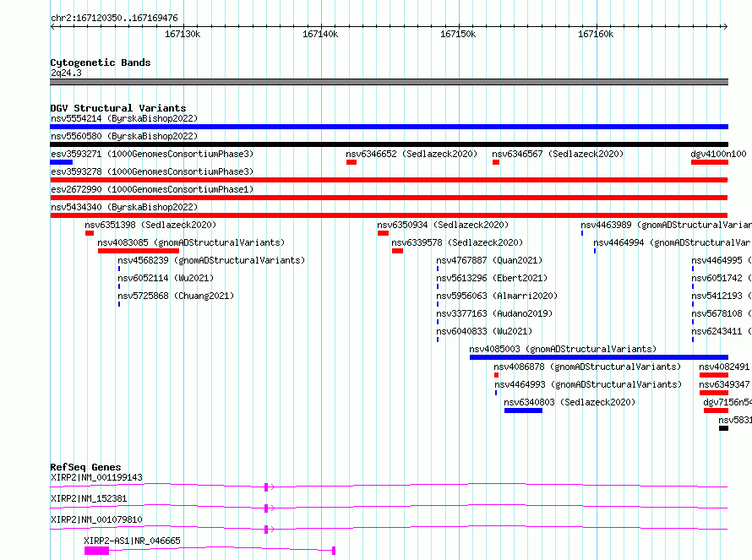Screen dimensions: 752x560
Task: Click the nsv4464993 (gnomADStructuralVariants) label
Action: coord(588,384)
